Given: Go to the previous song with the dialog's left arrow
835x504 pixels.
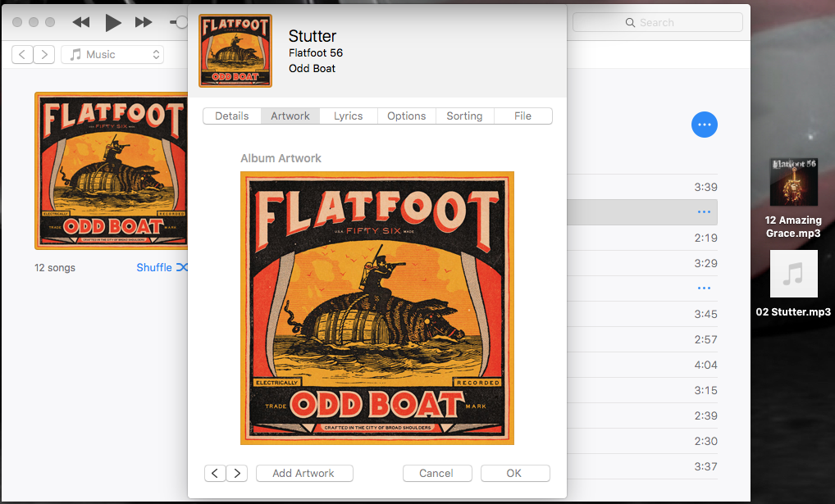Looking at the screenshot, I should pos(215,473).
